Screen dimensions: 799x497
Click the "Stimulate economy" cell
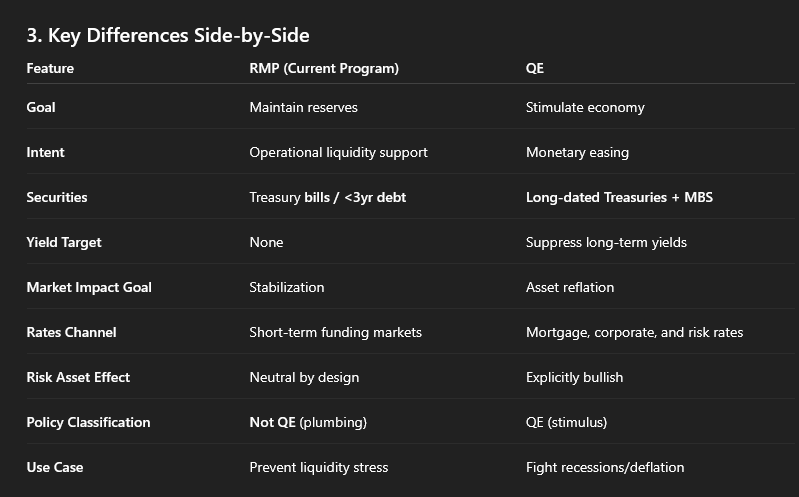click(585, 107)
